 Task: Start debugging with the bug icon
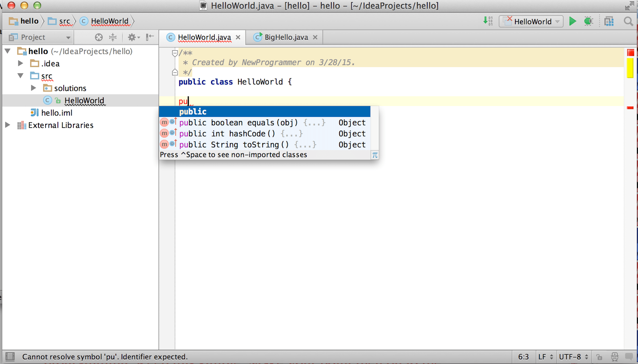click(588, 21)
